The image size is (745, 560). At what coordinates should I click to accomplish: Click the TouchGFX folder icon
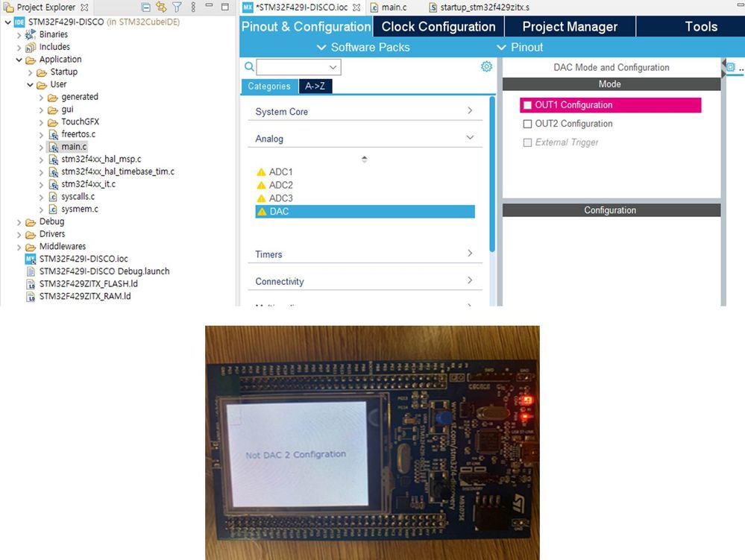(x=53, y=122)
